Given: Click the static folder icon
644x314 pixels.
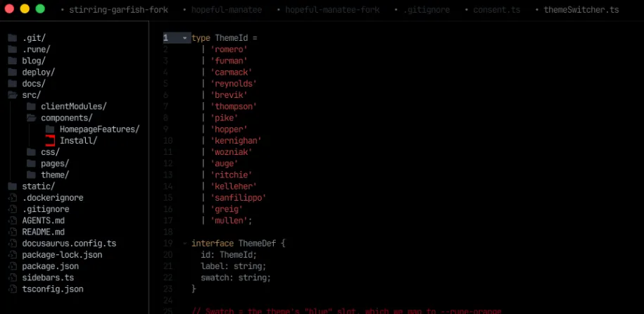Looking at the screenshot, I should (x=13, y=186).
